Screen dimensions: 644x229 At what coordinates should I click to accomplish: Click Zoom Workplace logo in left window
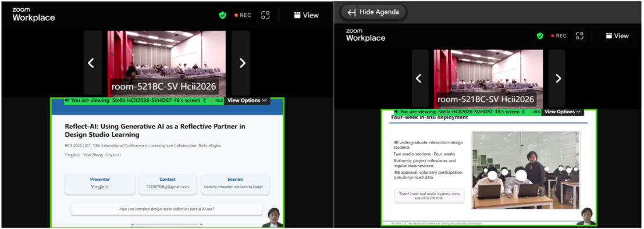click(x=33, y=15)
